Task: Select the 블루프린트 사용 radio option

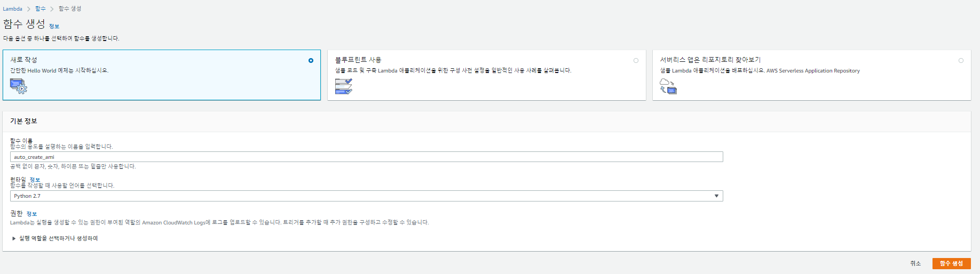Action: point(636,60)
